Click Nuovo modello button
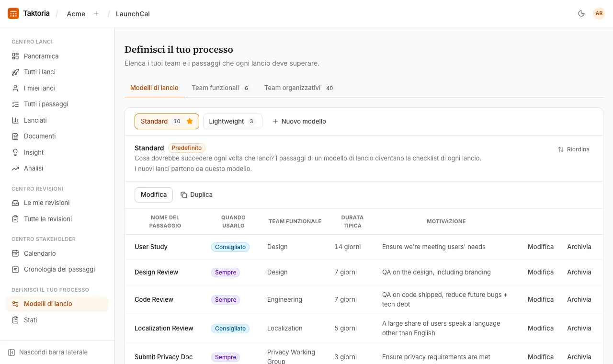 point(299,121)
